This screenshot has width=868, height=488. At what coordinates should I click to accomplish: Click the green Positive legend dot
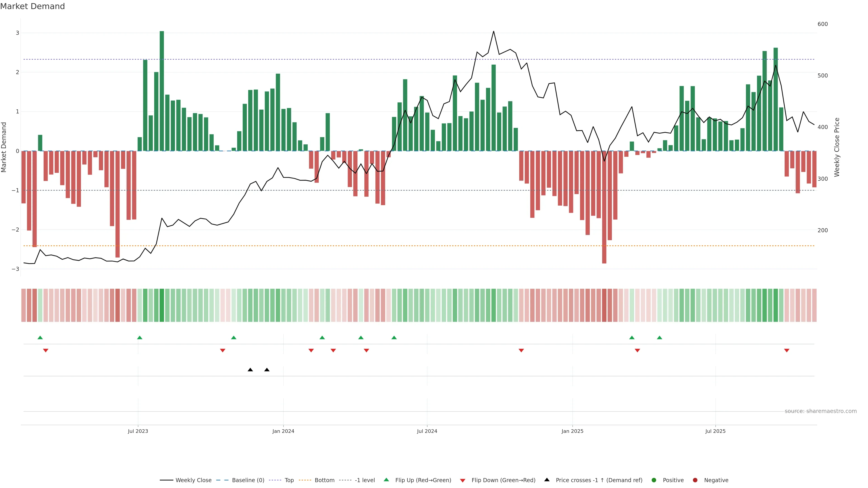(x=654, y=480)
